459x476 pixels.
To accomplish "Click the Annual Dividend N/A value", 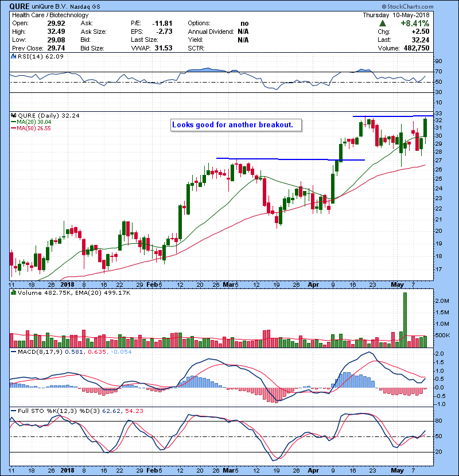I will tap(243, 32).
